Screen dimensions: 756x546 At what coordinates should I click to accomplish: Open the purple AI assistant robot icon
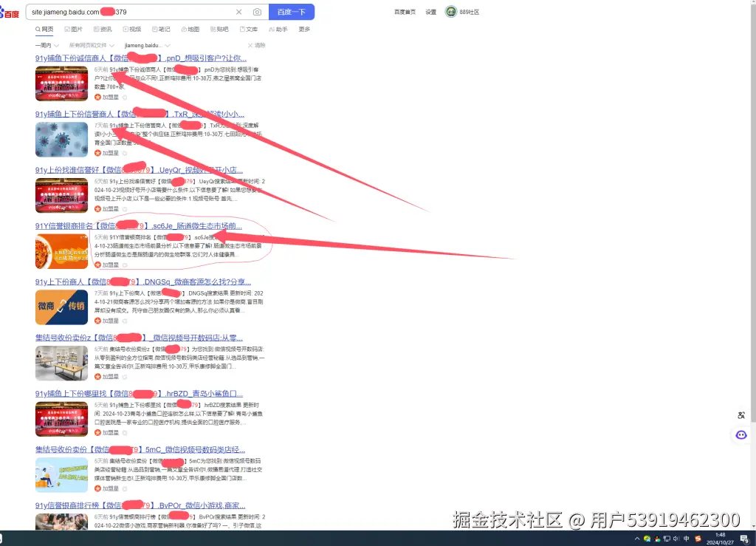click(x=741, y=435)
